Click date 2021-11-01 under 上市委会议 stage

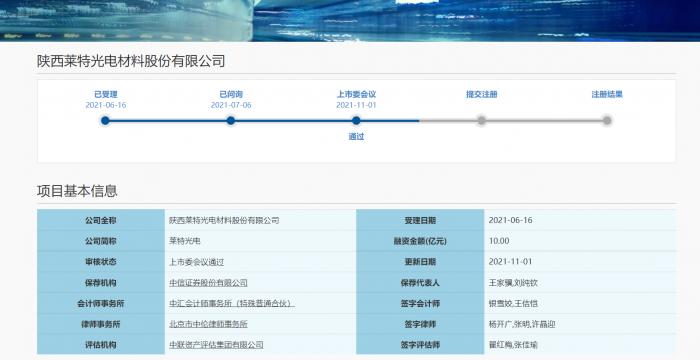[x=356, y=105]
